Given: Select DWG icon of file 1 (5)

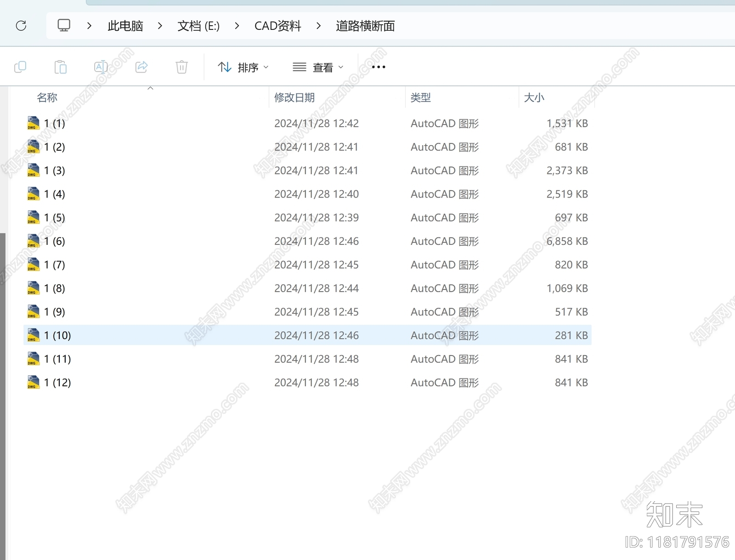Looking at the screenshot, I should [33, 217].
